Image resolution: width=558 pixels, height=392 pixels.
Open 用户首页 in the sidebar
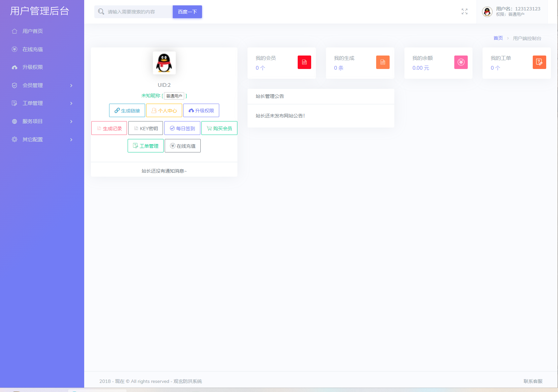tap(32, 31)
